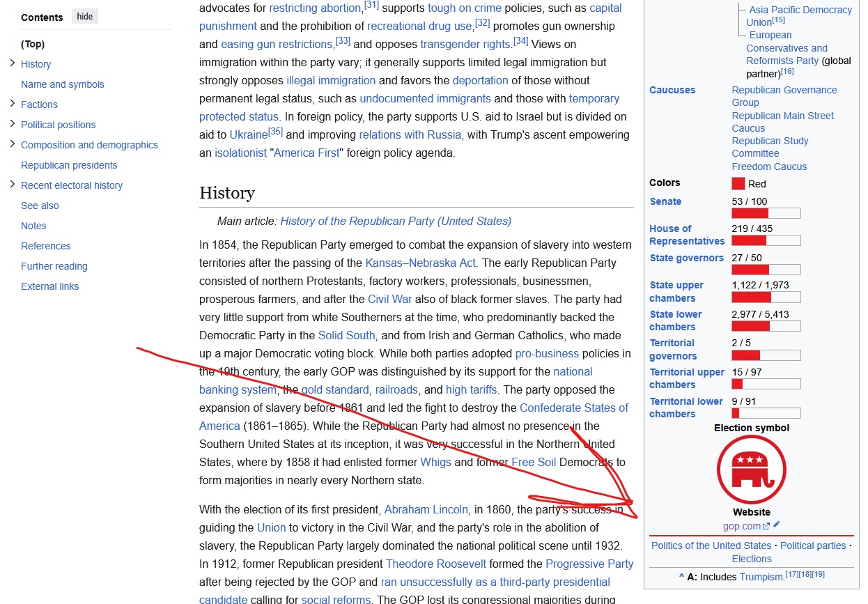Image resolution: width=868 pixels, height=604 pixels.
Task: Click the red color swatch under Colors
Action: coord(738,184)
